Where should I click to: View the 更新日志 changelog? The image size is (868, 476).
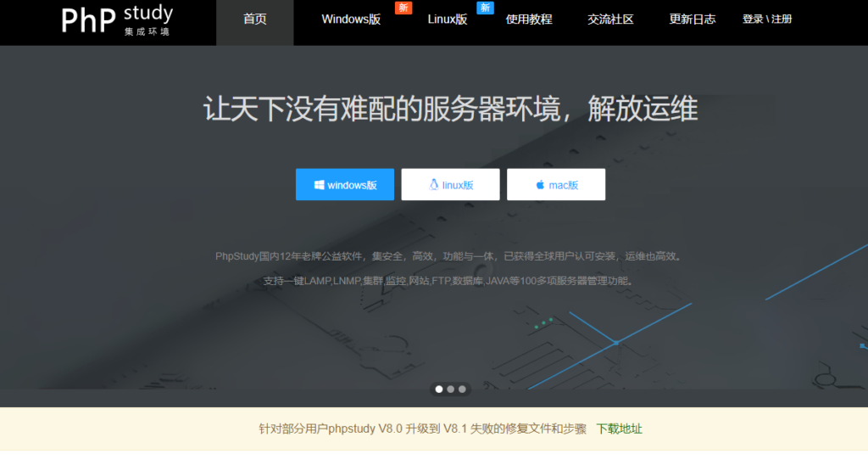[692, 20]
